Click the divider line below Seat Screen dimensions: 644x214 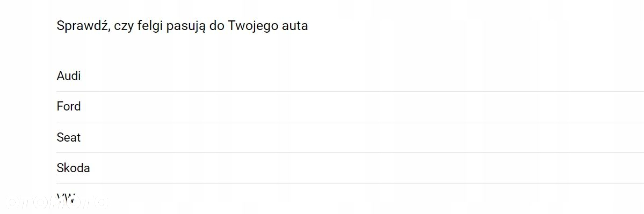(x=350, y=153)
